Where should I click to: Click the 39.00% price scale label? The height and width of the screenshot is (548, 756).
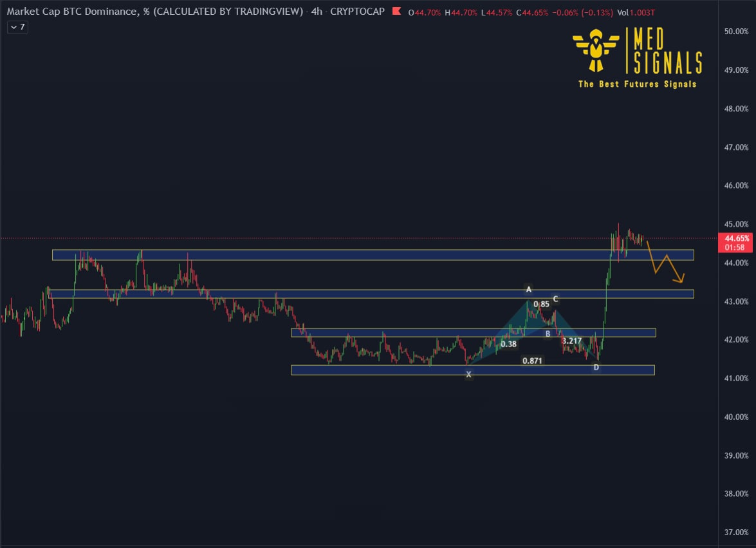[736, 455]
